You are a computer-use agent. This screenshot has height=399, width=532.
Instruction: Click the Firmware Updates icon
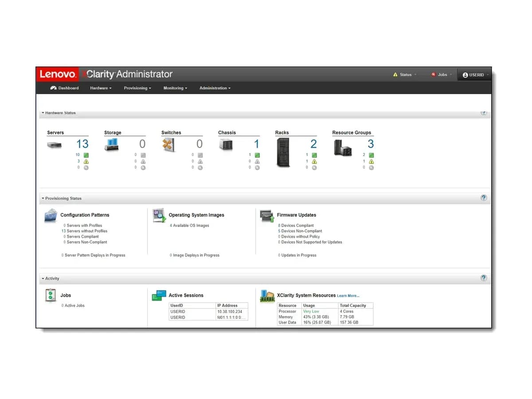click(x=267, y=216)
